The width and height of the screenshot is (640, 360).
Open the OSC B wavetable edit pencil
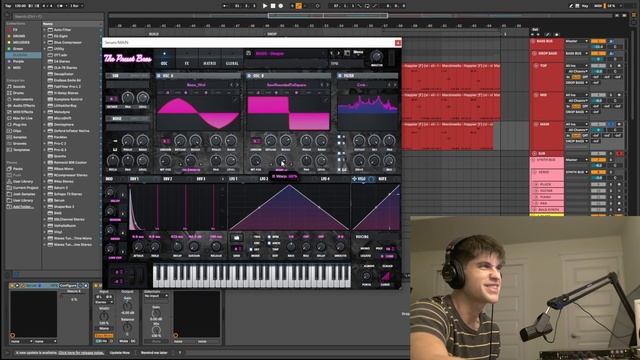(325, 99)
